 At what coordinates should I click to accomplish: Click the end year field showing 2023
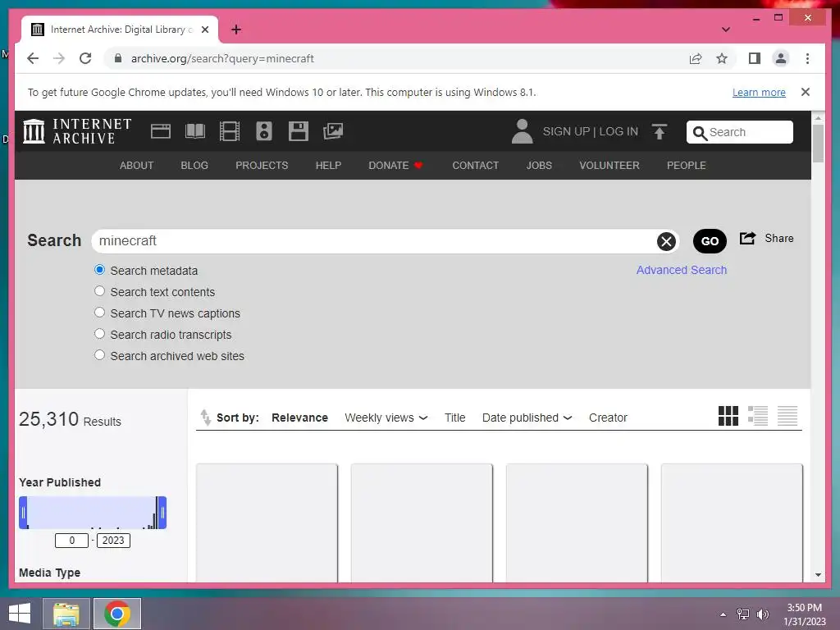coord(113,541)
